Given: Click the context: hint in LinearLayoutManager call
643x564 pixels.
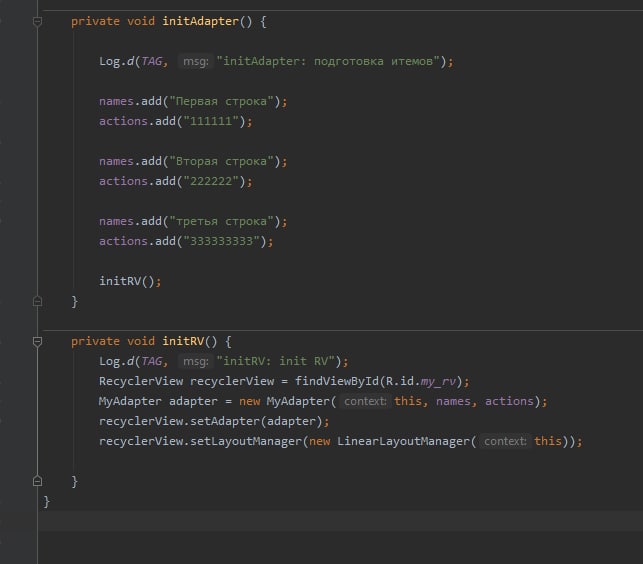Looking at the screenshot, I should click(505, 441).
